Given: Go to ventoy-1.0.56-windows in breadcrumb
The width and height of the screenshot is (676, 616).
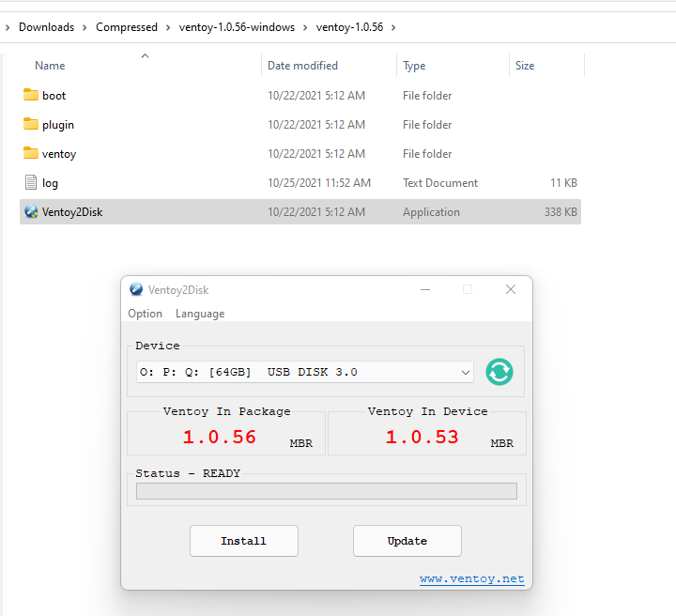Looking at the screenshot, I should (238, 27).
